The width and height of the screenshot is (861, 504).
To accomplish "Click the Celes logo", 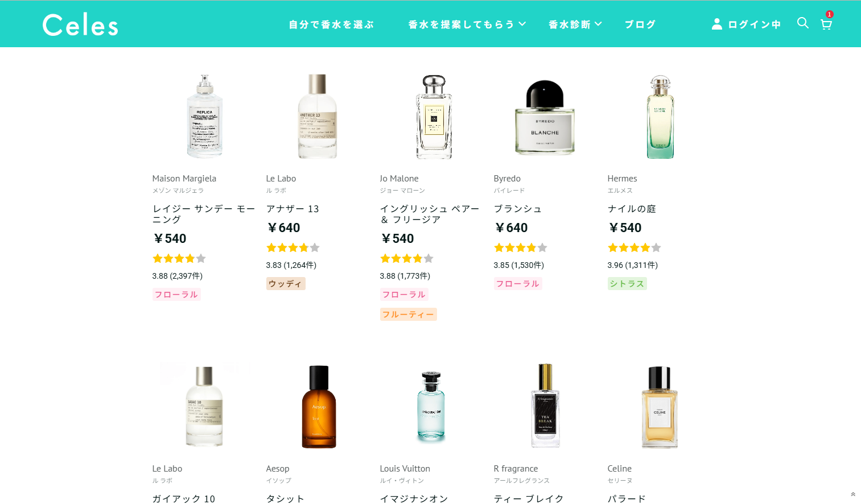I will (x=80, y=25).
